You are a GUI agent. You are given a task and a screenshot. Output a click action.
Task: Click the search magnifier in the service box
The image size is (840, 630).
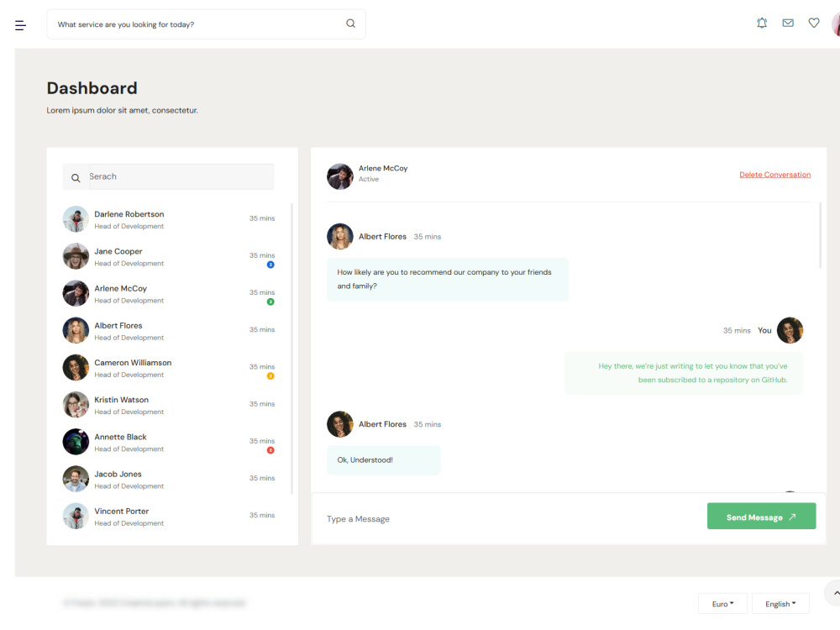(x=350, y=24)
